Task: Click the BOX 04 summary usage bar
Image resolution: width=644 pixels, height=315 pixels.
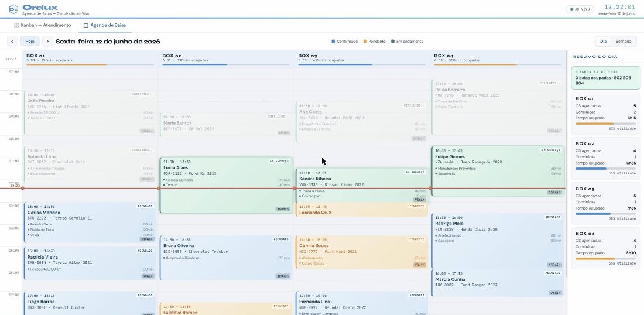Action: [x=605, y=258]
